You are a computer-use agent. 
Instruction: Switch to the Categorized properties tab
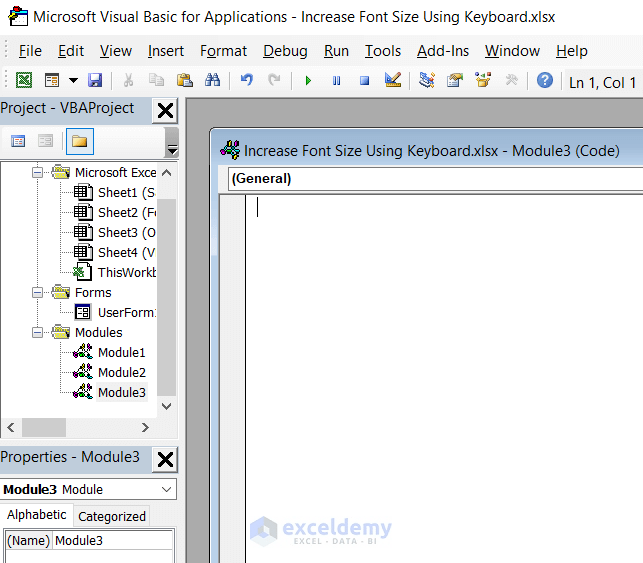[112, 516]
